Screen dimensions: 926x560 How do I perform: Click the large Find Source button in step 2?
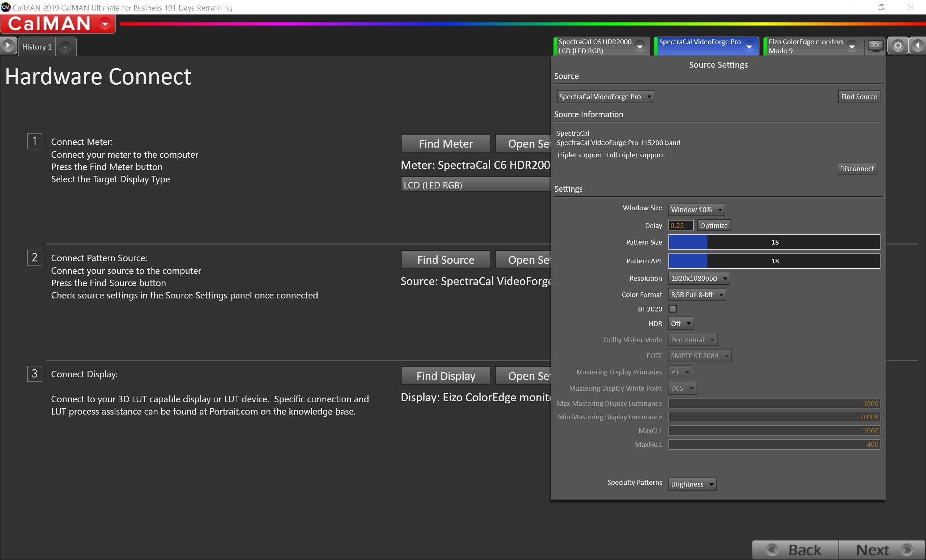446,260
